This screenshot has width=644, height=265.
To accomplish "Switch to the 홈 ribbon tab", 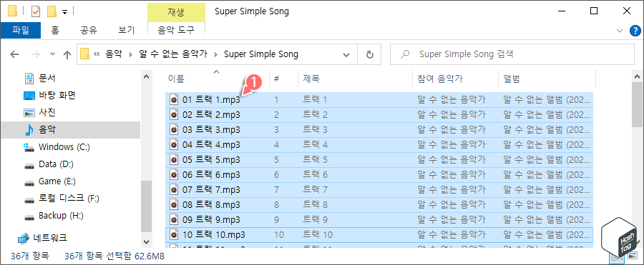I will point(54,30).
